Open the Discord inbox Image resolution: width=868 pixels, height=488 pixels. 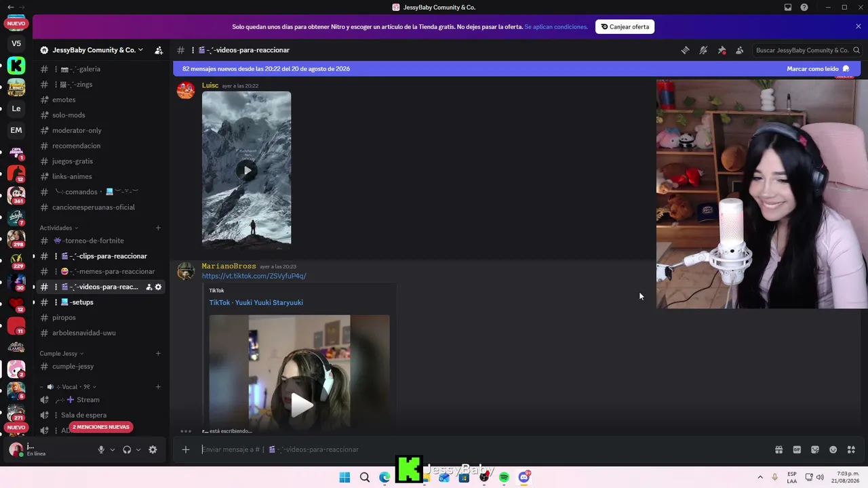coord(788,7)
